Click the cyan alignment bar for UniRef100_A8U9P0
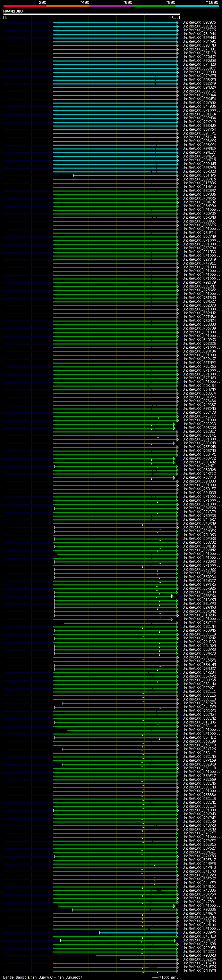 click(138, 932)
